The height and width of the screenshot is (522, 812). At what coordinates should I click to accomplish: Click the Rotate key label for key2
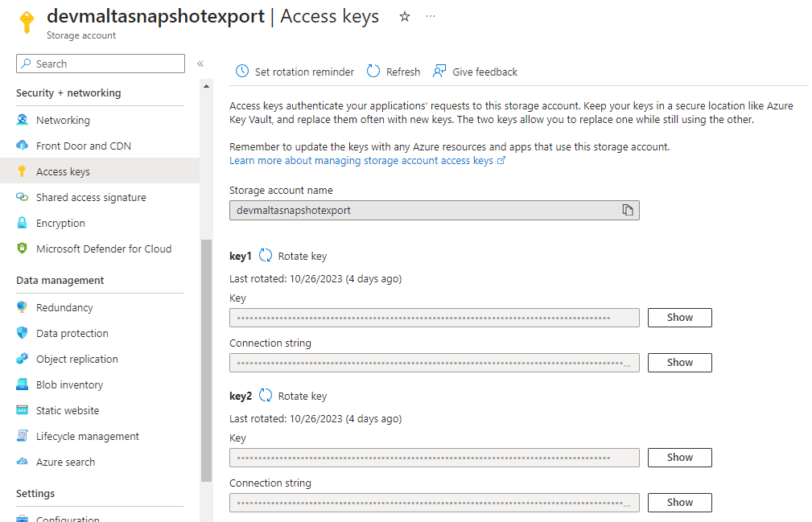tap(303, 396)
